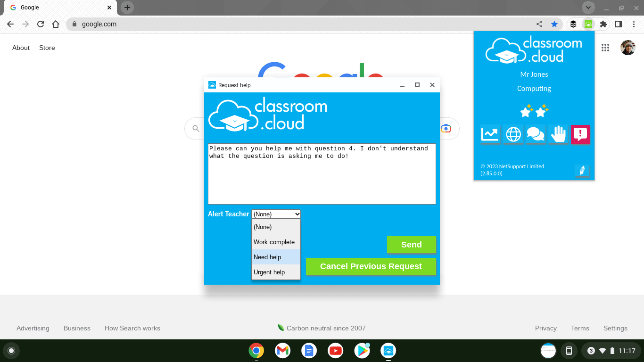
Task: Bookmark this page with the star icon
Action: [x=554, y=24]
